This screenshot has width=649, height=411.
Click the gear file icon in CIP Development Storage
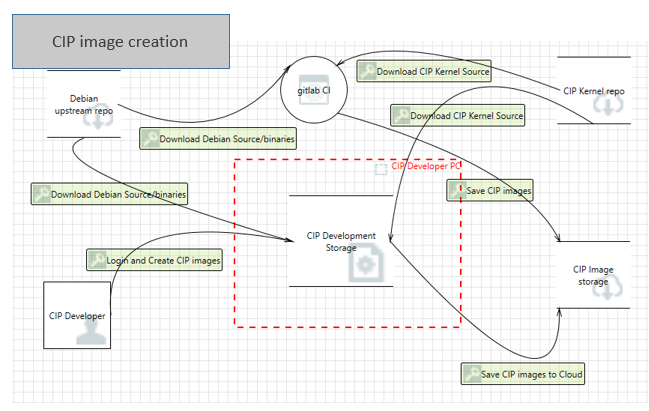point(366,263)
